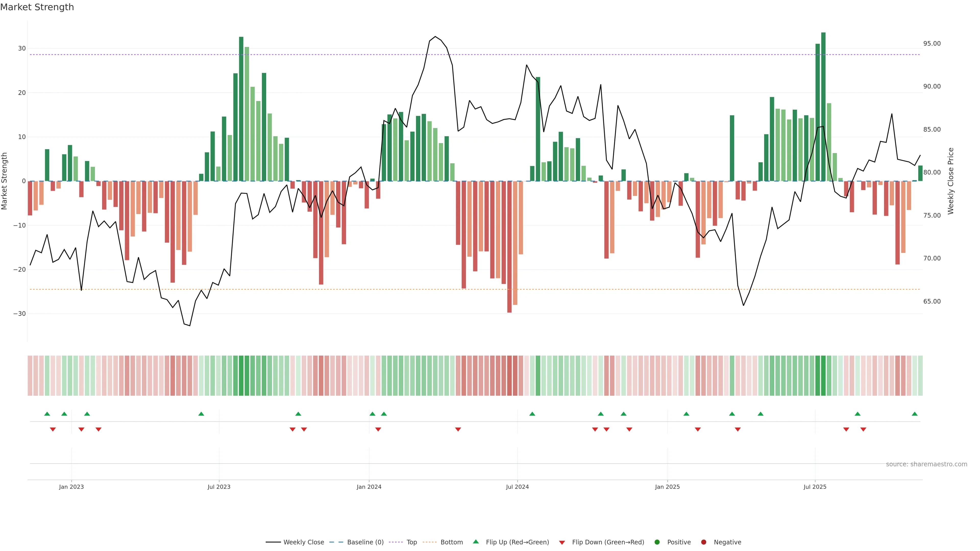Click the lone red flip-down marker before Jul 2024
This screenshot has height=551, width=980.
458,429
